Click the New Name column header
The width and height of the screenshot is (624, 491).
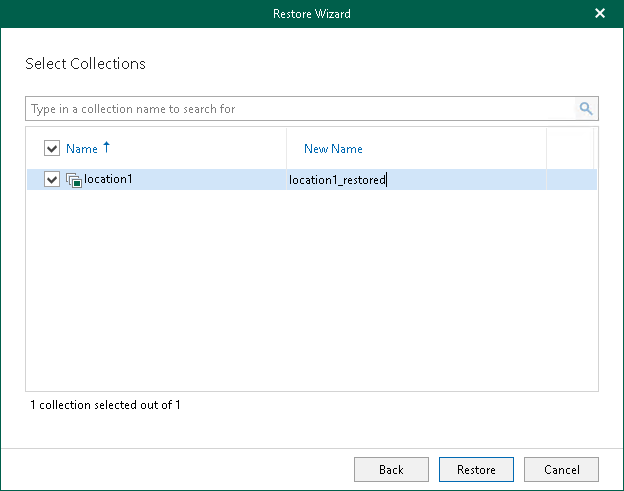pos(333,149)
